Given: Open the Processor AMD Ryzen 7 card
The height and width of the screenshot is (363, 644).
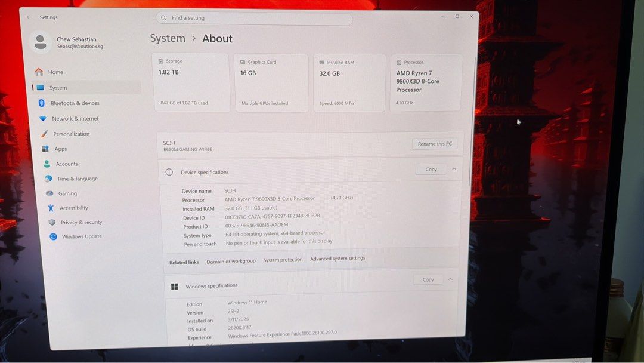Looking at the screenshot, I should point(426,82).
